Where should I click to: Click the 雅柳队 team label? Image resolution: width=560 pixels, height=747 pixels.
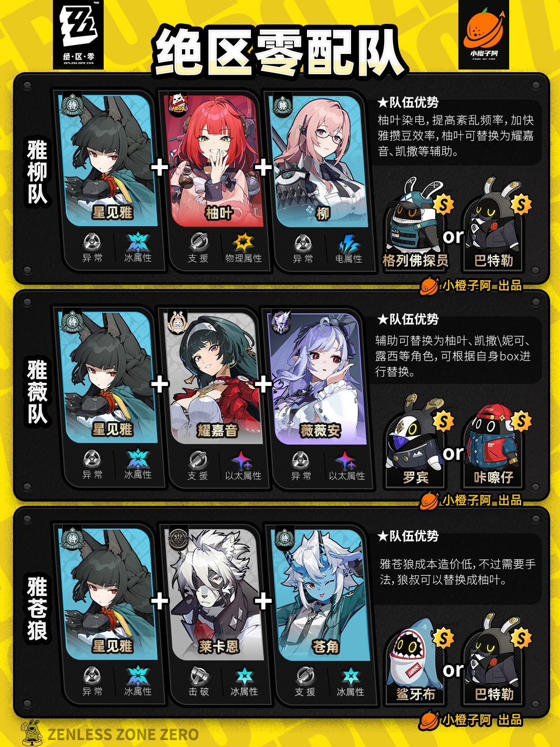coord(37,172)
